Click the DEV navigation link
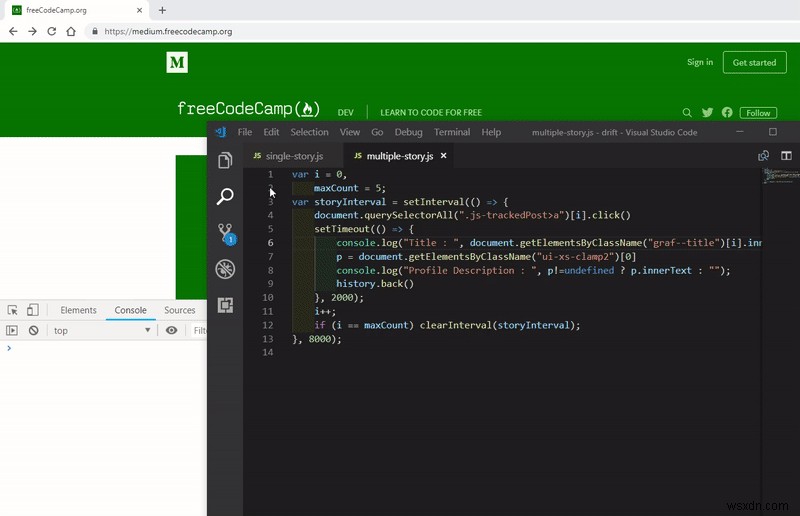800x516 pixels. click(x=345, y=112)
